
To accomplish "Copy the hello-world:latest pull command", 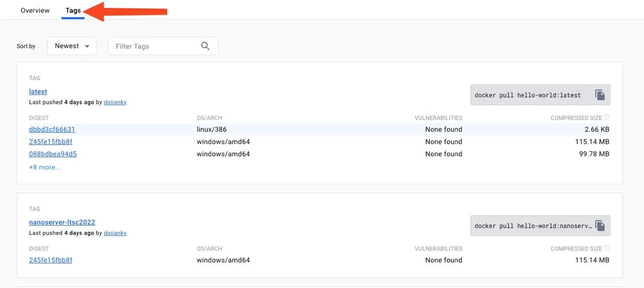I will (600, 95).
